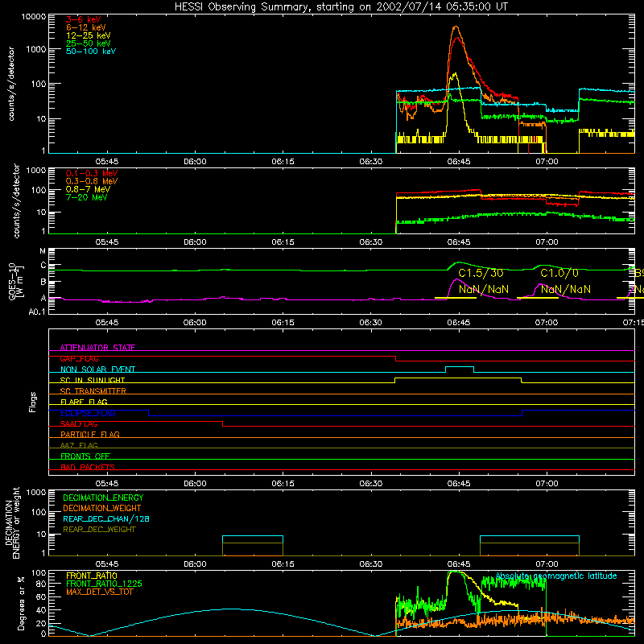Click the NON_SOLAR_EVENT raised step near 06:45
This screenshot has width=644, height=644.
[x=460, y=367]
